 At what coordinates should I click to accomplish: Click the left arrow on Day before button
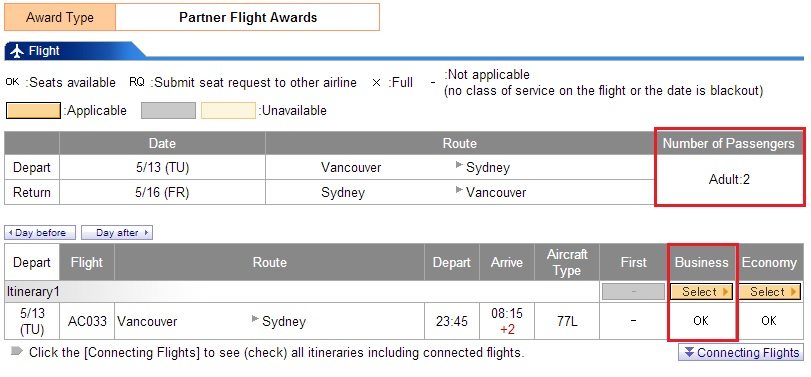[10, 233]
